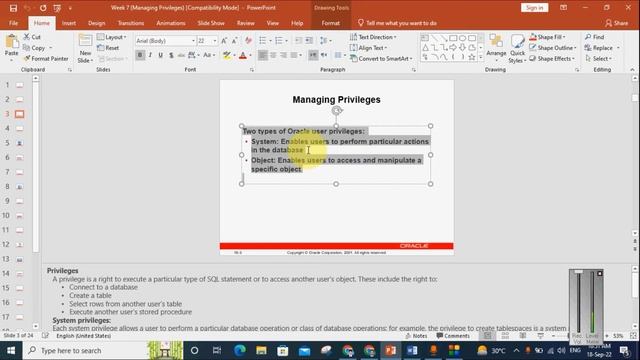
Task: Activate the Format Painter tool
Action: coord(46,59)
